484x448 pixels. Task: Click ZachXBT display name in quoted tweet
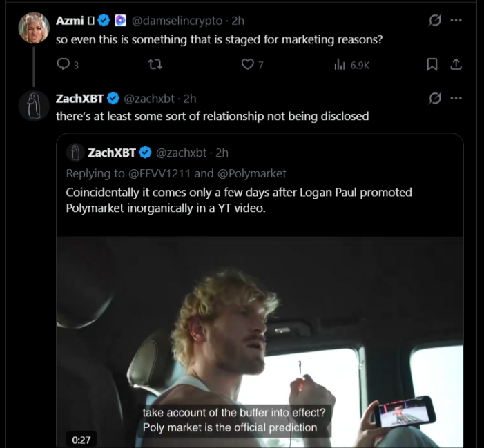tap(112, 153)
